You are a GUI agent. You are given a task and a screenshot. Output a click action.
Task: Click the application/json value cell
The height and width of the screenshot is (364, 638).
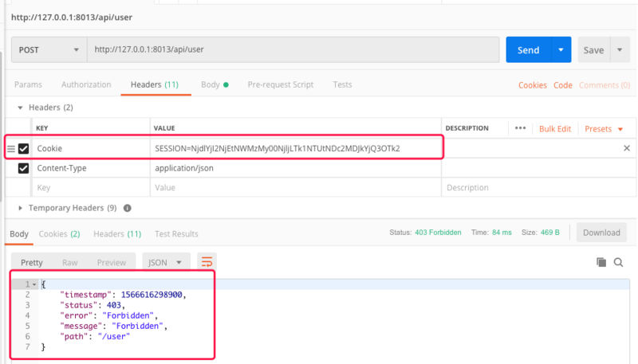[296, 168]
